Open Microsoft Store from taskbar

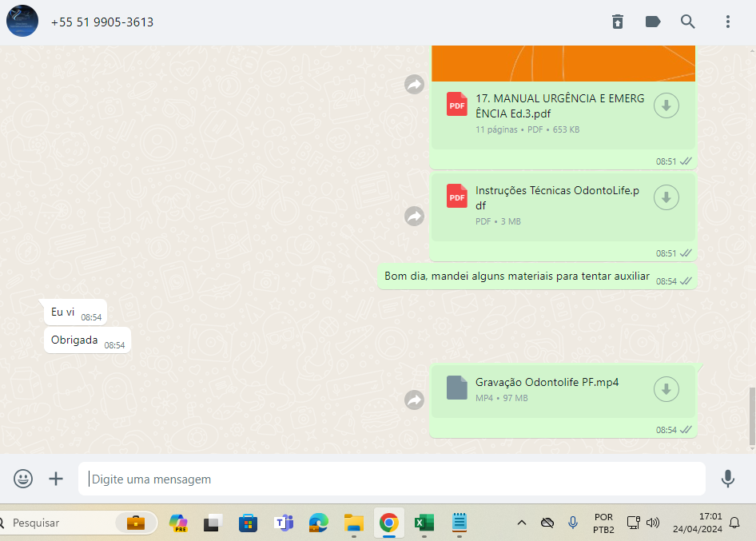[248, 523]
